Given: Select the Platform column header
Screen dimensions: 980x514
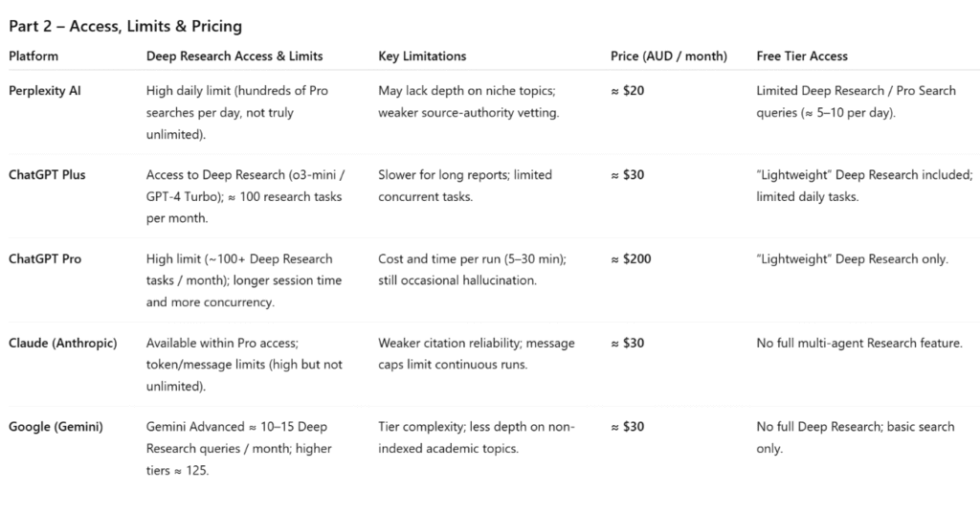Looking at the screenshot, I should [x=33, y=56].
